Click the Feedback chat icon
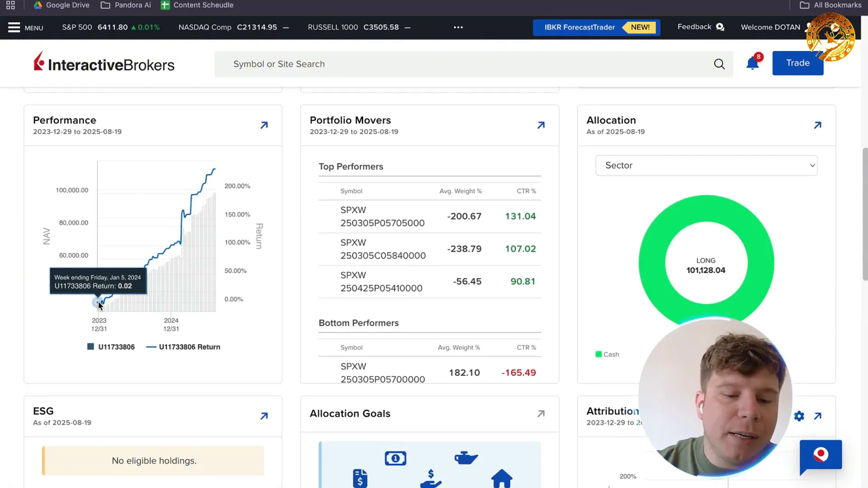868x488 pixels. click(720, 27)
